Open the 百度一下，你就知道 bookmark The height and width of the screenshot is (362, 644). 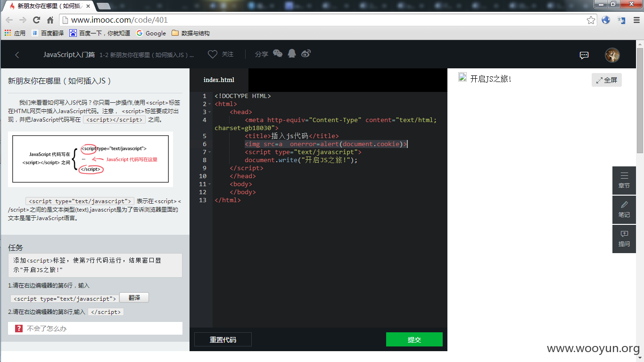coord(100,33)
